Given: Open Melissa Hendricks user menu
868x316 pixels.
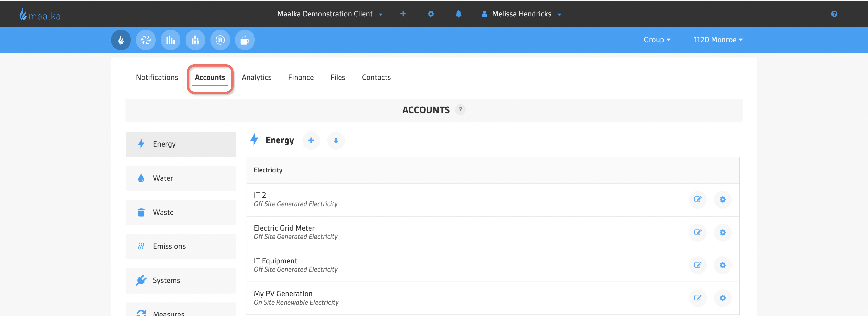Looking at the screenshot, I should [x=521, y=14].
